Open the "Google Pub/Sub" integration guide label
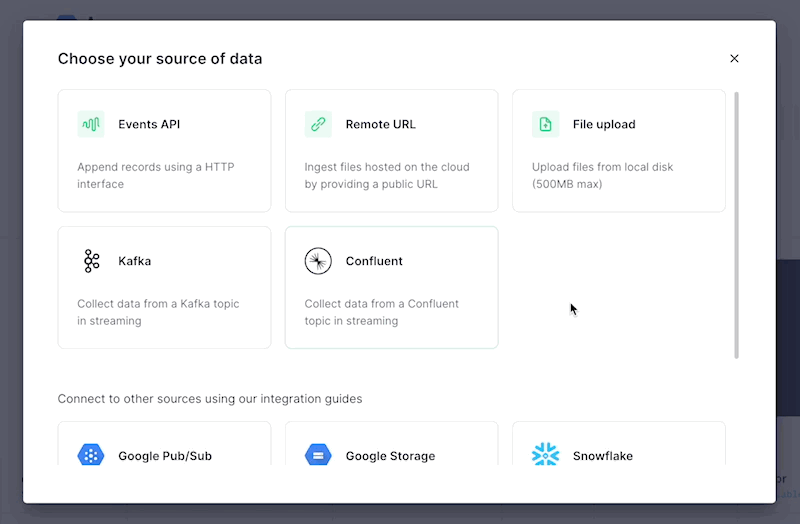 tap(165, 456)
